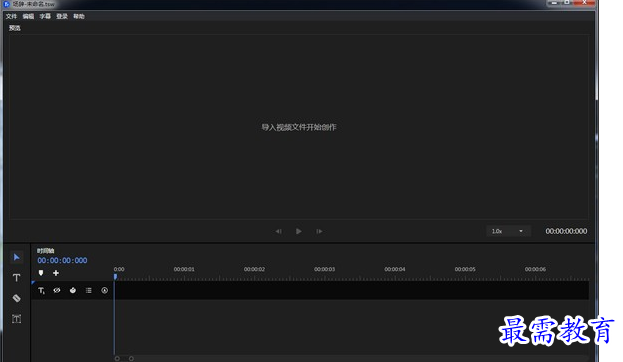Click the blue timeline timecode 00:00:00:000

62,261
